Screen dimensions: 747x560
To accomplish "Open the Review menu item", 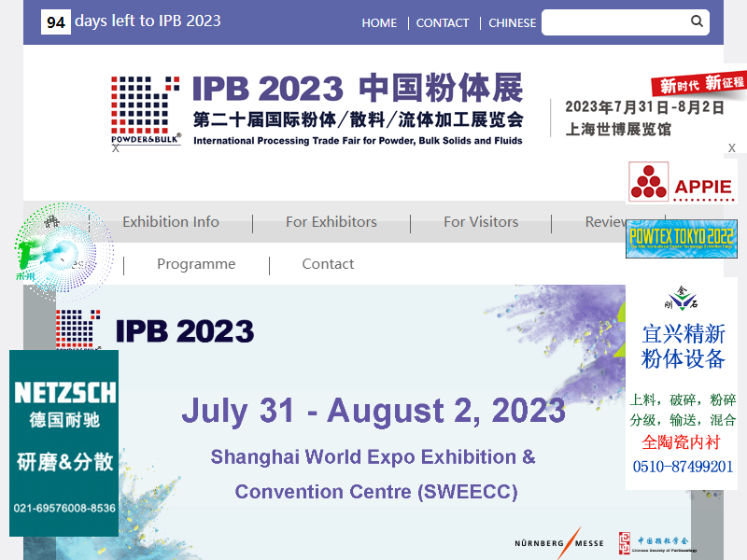I will [605, 222].
